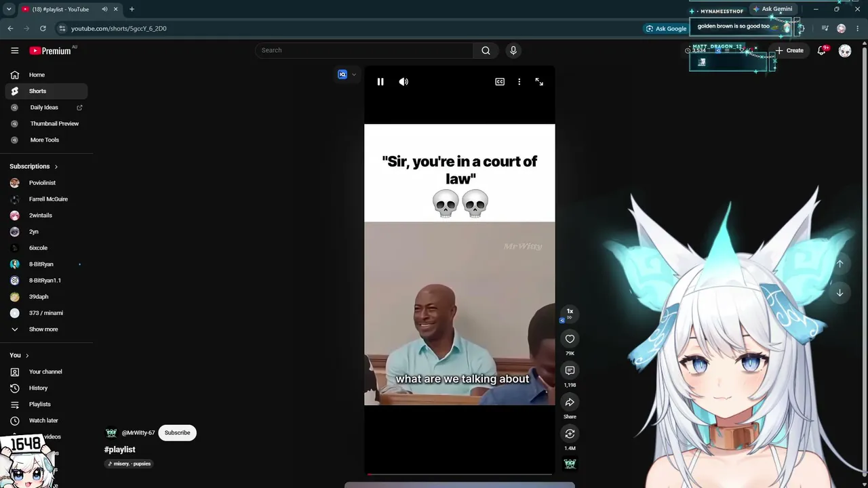
Task: Share this Short
Action: point(570,403)
